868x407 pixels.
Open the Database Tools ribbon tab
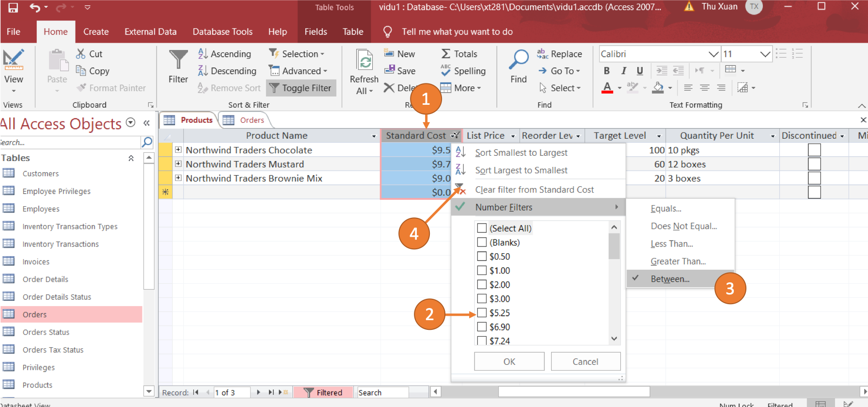pyautogui.click(x=222, y=32)
